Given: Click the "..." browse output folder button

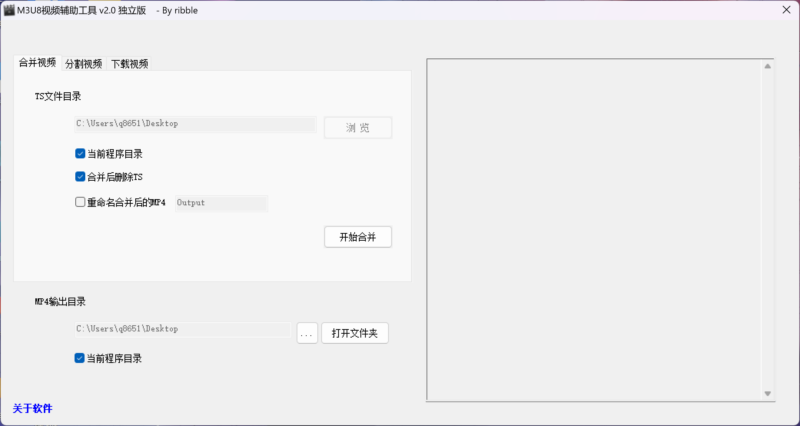Looking at the screenshot, I should pyautogui.click(x=307, y=333).
